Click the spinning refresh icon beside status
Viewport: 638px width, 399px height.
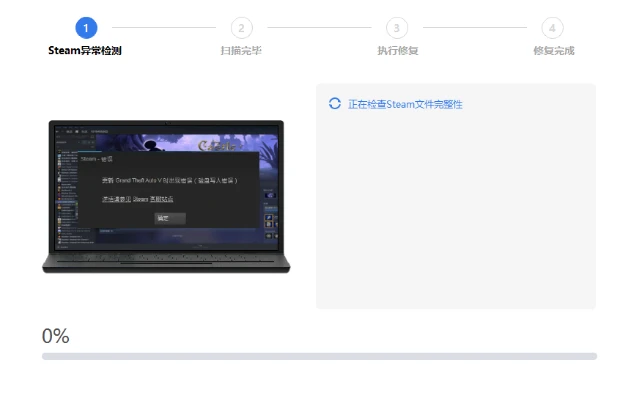click(335, 104)
